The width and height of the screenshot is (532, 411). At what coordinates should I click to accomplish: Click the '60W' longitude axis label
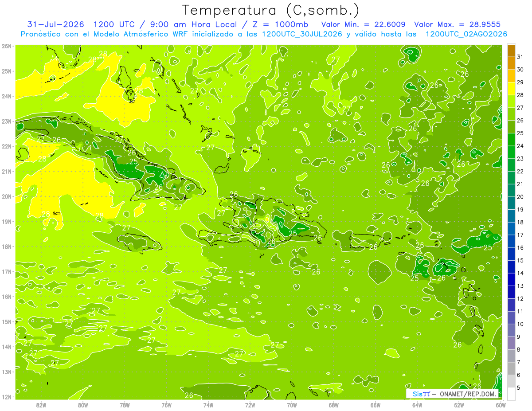(501, 405)
